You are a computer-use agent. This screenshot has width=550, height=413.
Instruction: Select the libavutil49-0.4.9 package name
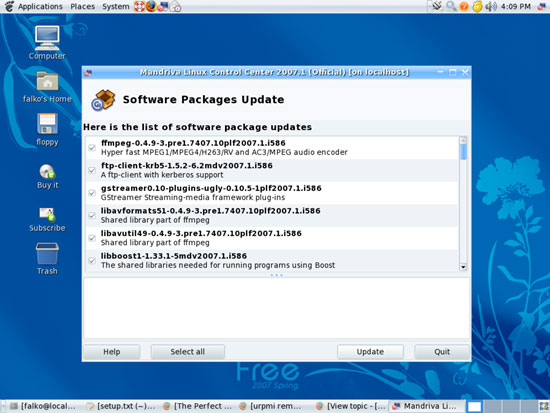(201, 233)
